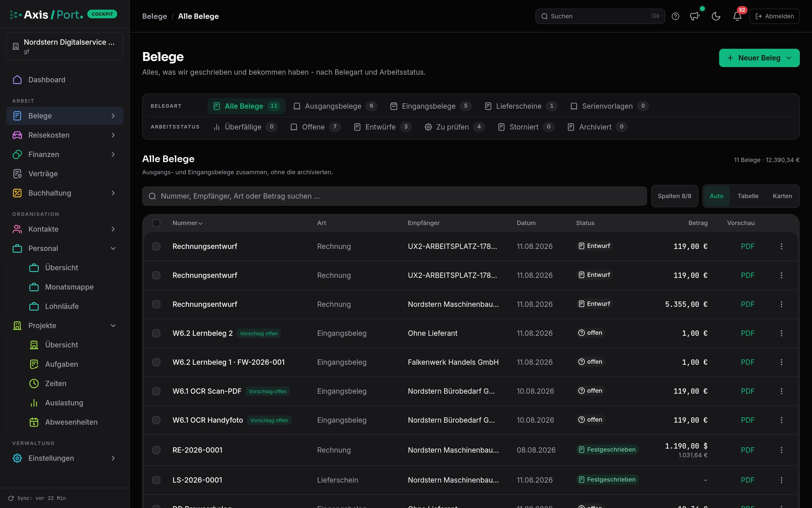Viewport: 812px width, 508px height.
Task: Filter by Entwürfe status
Action: point(382,127)
